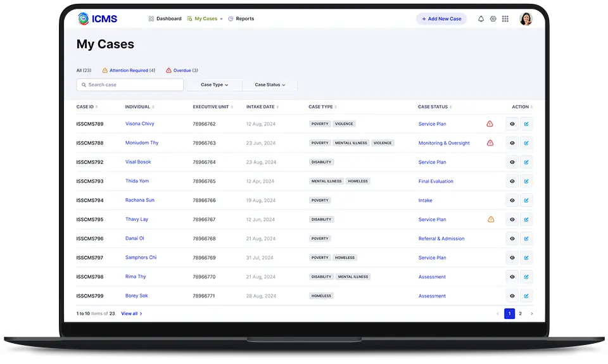Open settings via the gear icon
Viewport: 608px width, 364px height.
click(x=493, y=19)
